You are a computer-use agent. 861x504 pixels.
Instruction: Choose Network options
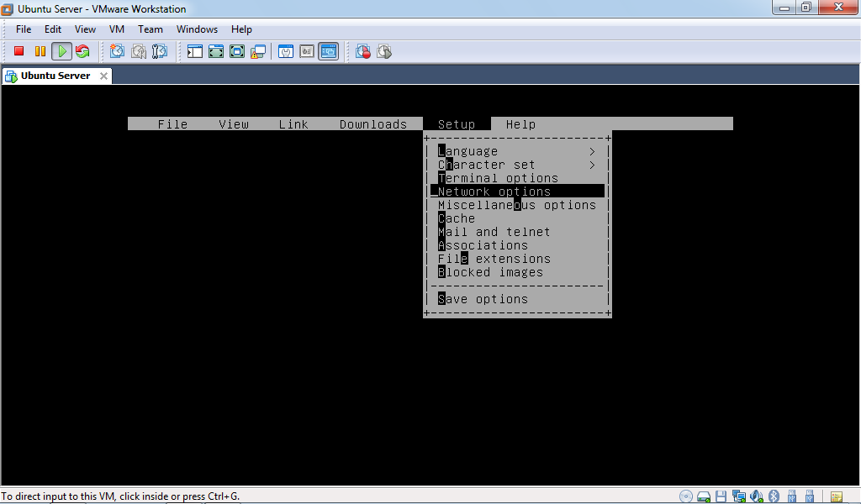(x=517, y=191)
